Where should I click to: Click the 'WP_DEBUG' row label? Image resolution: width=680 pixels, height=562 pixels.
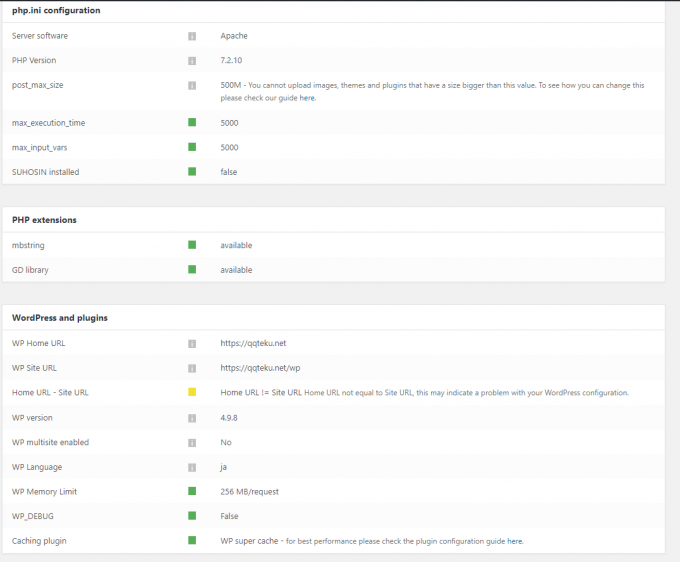pyautogui.click(x=33, y=516)
